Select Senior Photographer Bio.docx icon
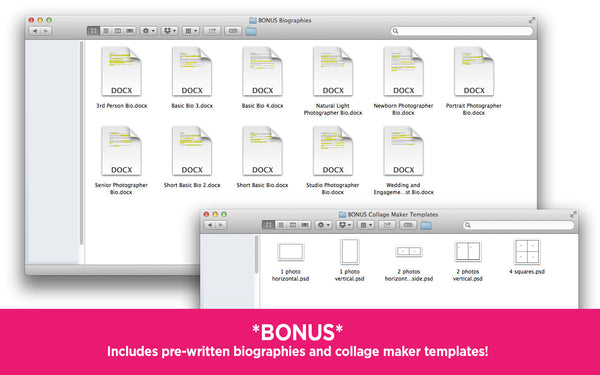Viewport: 600px width, 375px height. (x=121, y=151)
